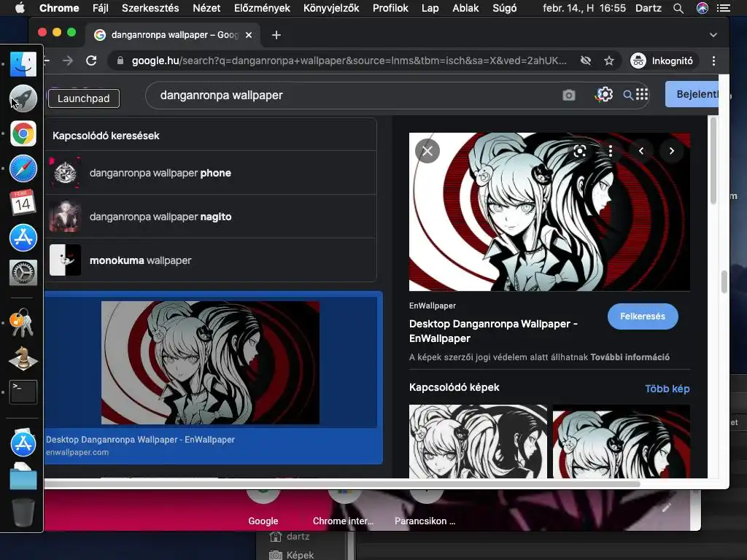Open Terminal from the dock
This screenshot has width=747, height=560.
pyautogui.click(x=23, y=392)
